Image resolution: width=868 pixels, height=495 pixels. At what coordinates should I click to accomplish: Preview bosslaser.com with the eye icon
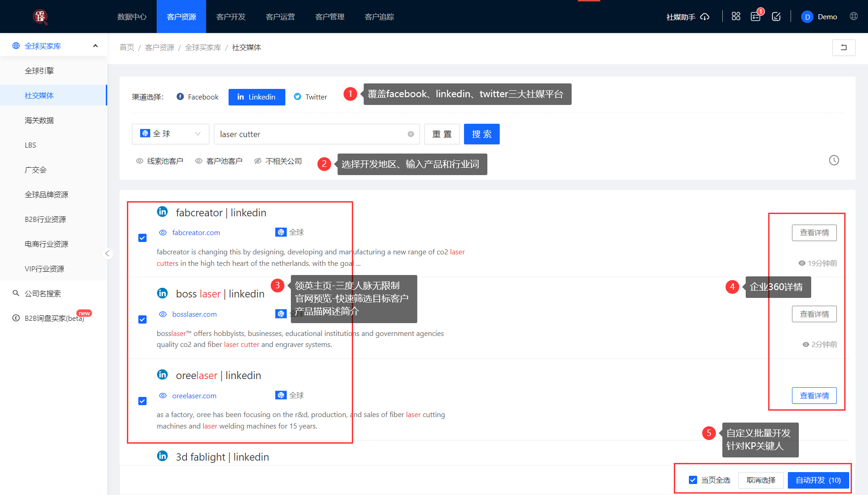pos(163,314)
